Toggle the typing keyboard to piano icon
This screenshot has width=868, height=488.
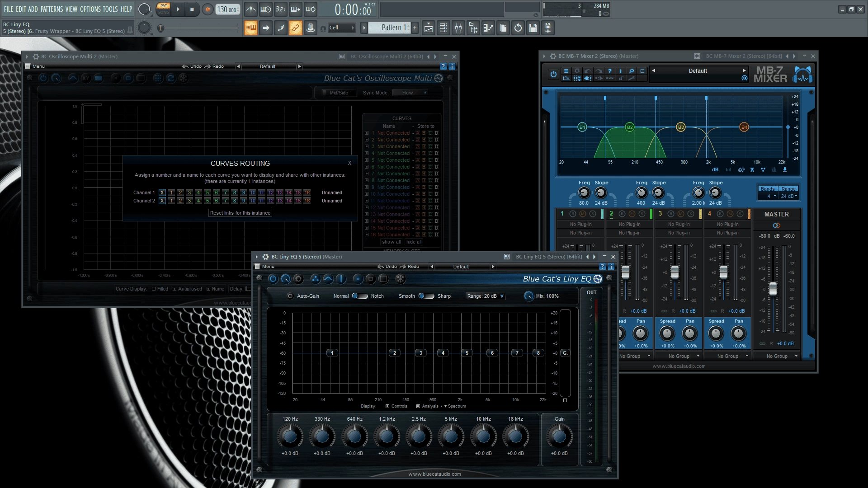pos(251,28)
